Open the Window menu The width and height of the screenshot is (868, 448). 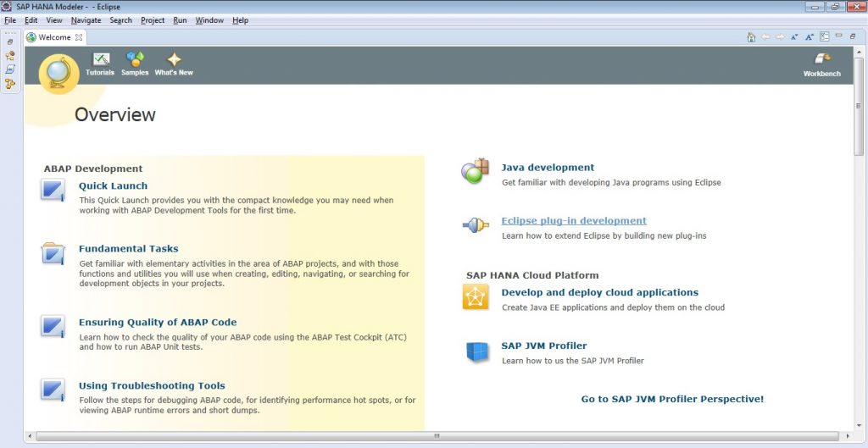pyautogui.click(x=209, y=20)
